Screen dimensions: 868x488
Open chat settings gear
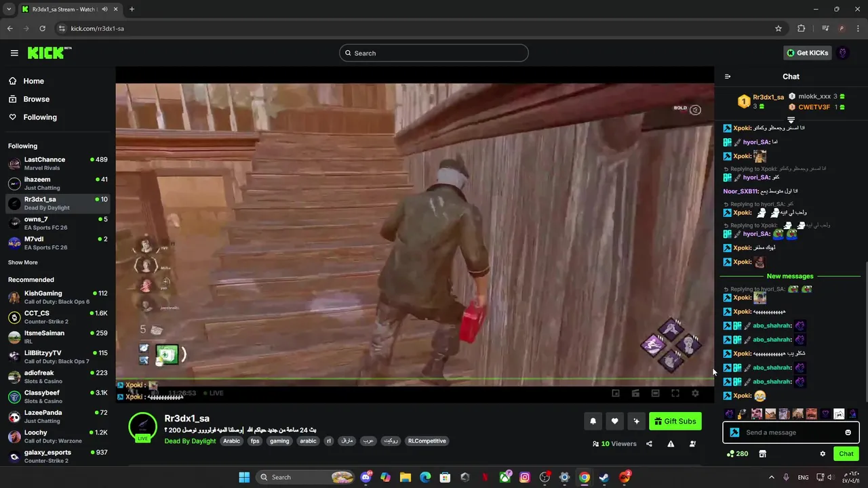pos(823,454)
